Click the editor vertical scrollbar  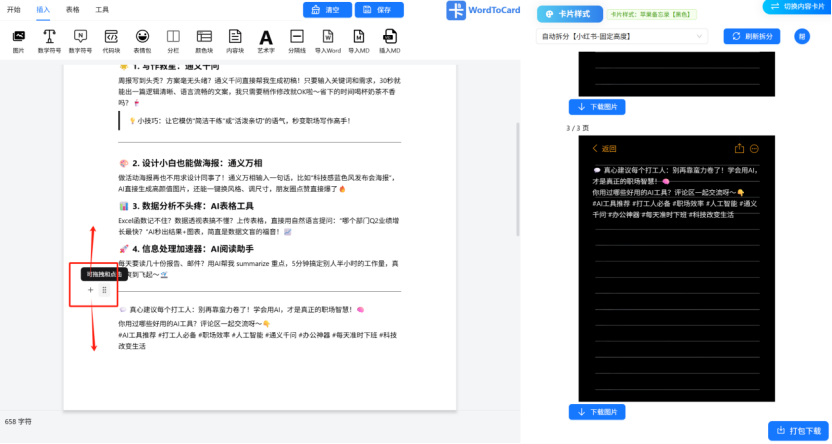(x=518, y=179)
